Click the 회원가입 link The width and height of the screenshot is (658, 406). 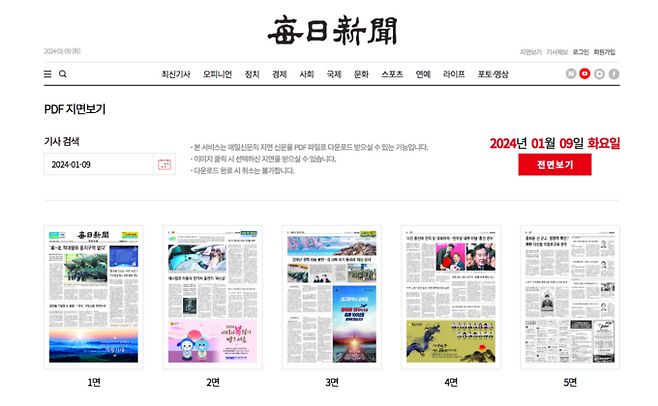(x=605, y=51)
